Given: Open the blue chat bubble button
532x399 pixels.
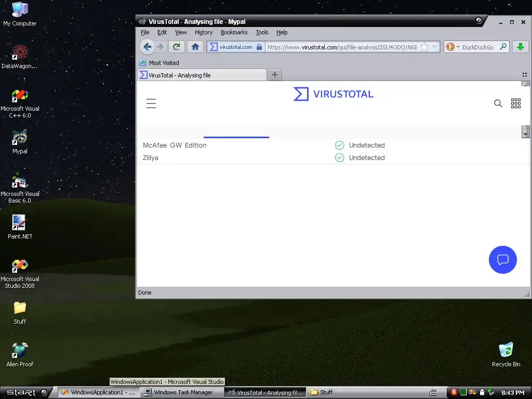Looking at the screenshot, I should tap(502, 260).
